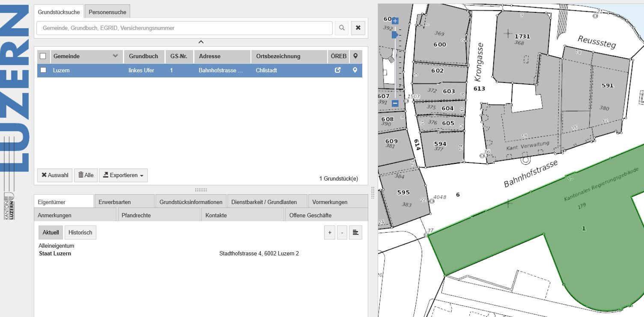
Task: Click the Alleineigentum label
Action: pos(57,246)
